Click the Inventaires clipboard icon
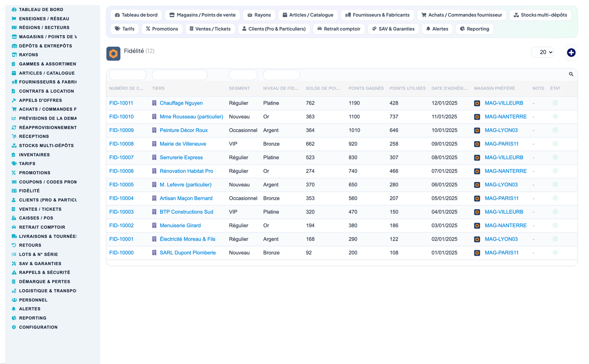 click(14, 155)
